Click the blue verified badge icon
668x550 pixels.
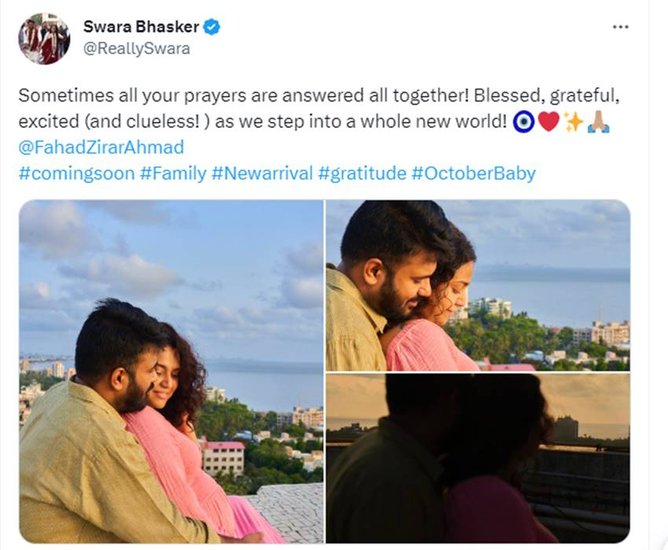point(211,27)
